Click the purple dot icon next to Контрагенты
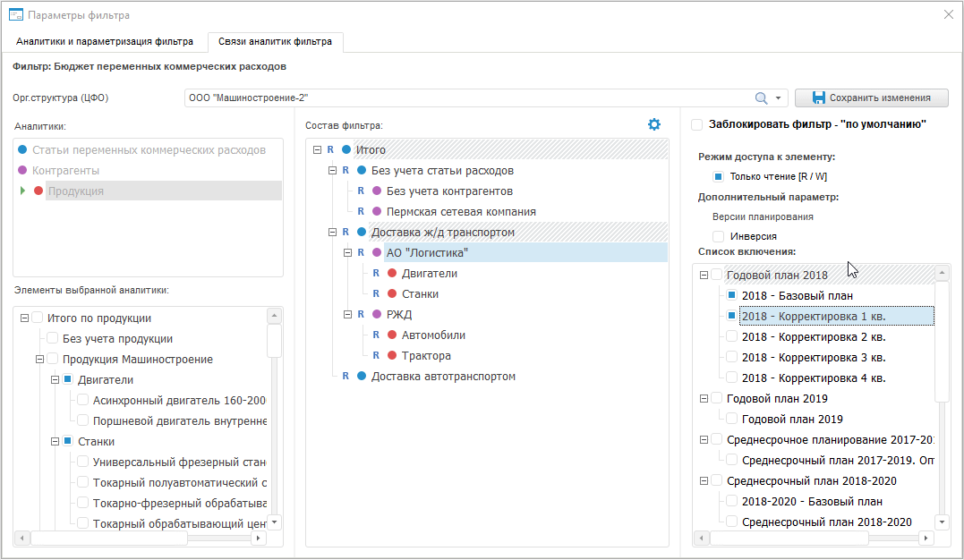 tap(22, 170)
